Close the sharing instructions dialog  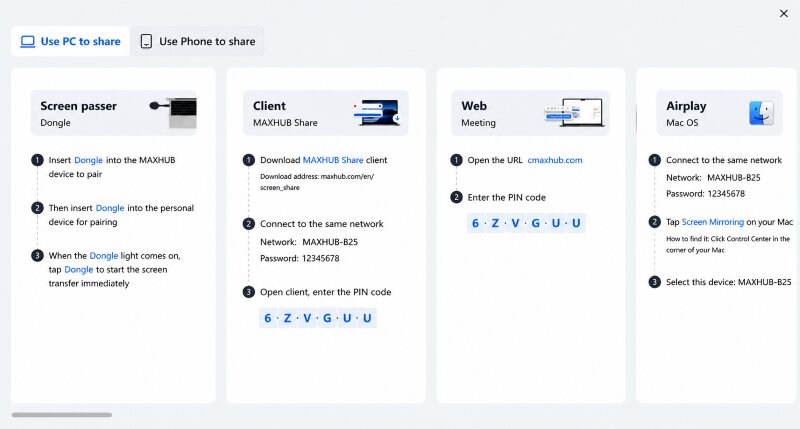[784, 14]
